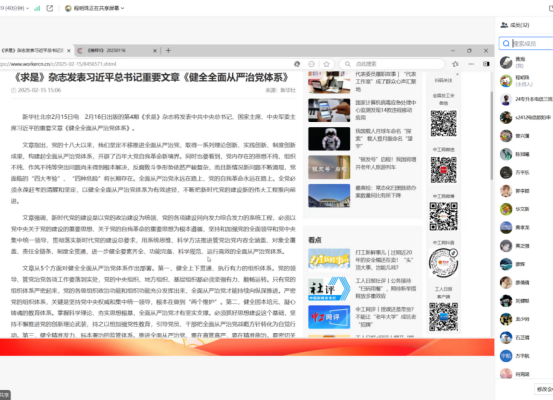Bookmark this page with the star icon
This screenshot has width=553, height=400.
(x=326, y=64)
